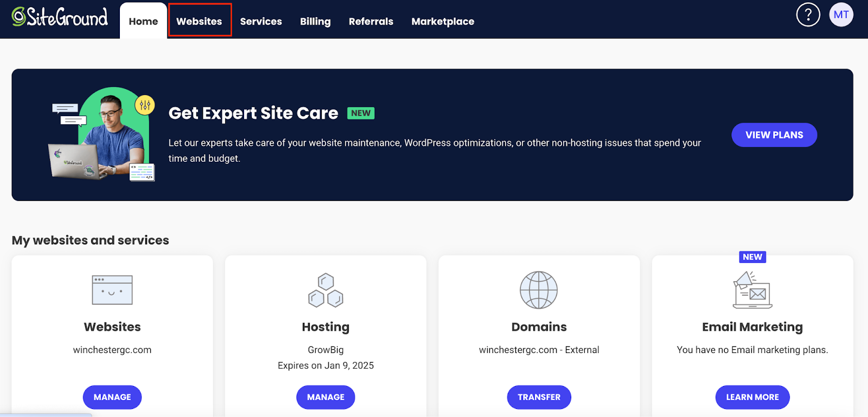Open the Services tab

(261, 21)
